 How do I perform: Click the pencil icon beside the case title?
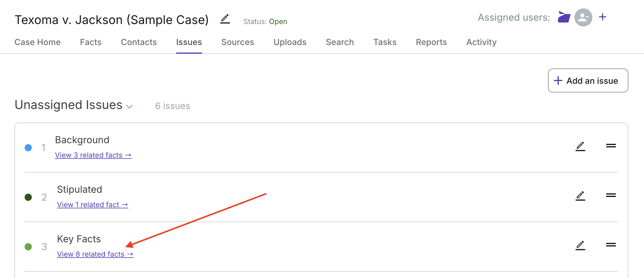pyautogui.click(x=225, y=19)
